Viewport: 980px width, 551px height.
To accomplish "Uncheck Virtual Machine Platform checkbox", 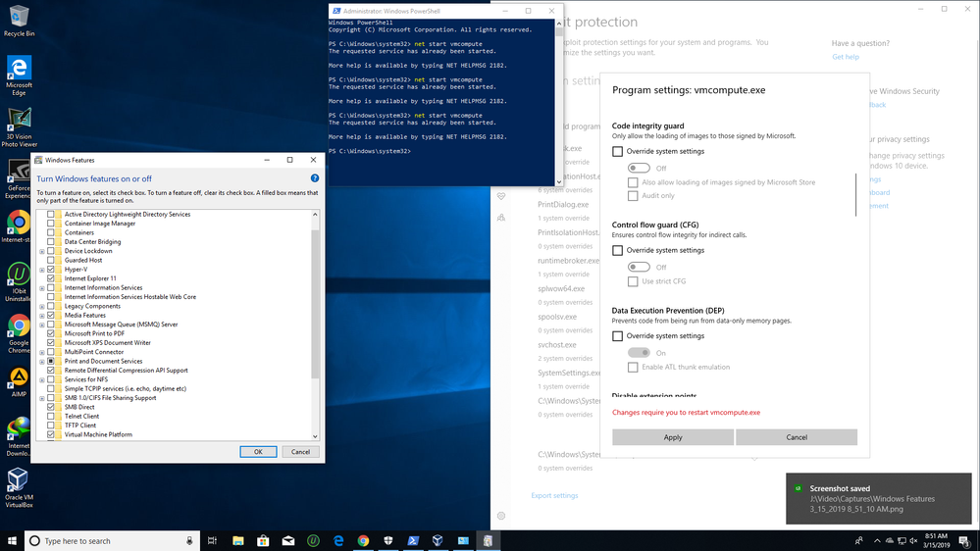I will coord(51,434).
